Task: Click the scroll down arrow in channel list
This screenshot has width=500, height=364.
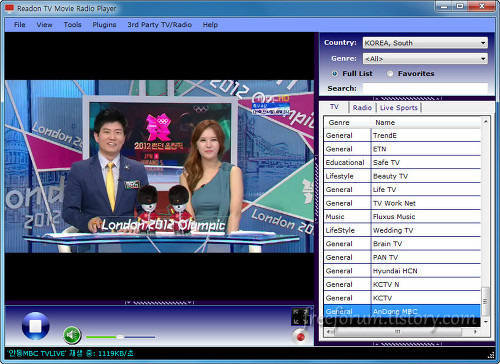Action: pyautogui.click(x=486, y=322)
